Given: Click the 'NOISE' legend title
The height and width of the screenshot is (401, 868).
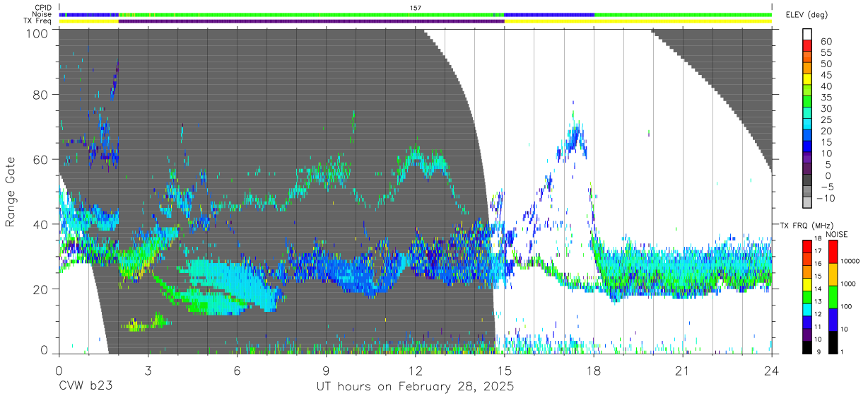Looking at the screenshot, I should coord(838,234).
